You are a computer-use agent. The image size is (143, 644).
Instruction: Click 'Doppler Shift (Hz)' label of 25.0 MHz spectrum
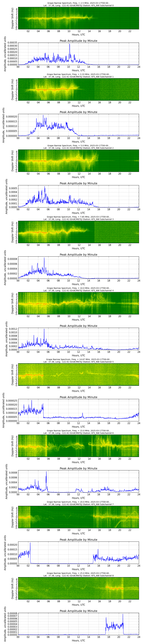(13, 588)
